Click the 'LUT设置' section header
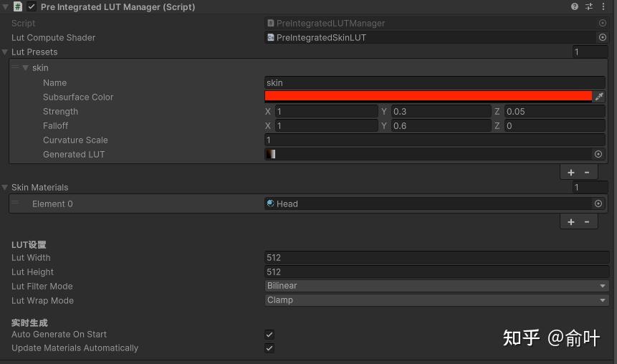The image size is (617, 364). click(x=29, y=245)
